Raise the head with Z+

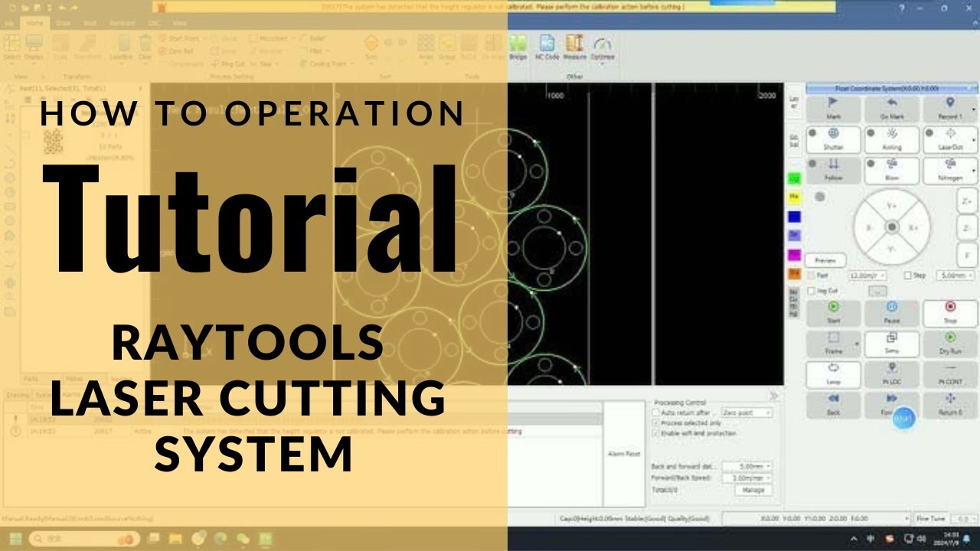tap(967, 201)
